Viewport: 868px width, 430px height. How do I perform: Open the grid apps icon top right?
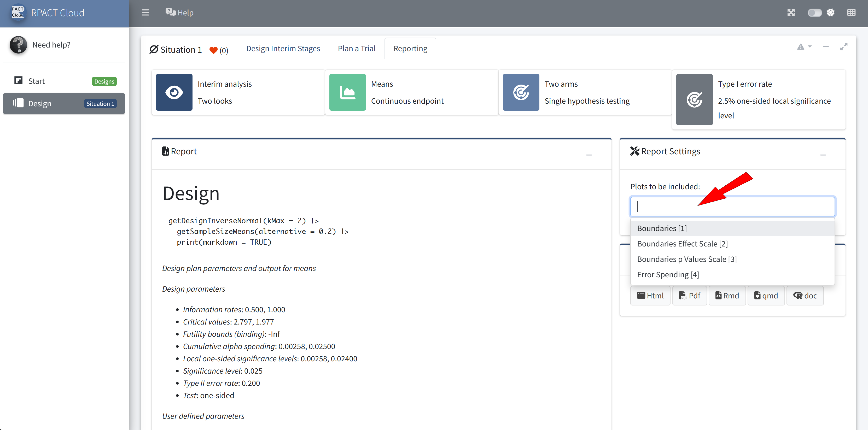click(x=851, y=13)
